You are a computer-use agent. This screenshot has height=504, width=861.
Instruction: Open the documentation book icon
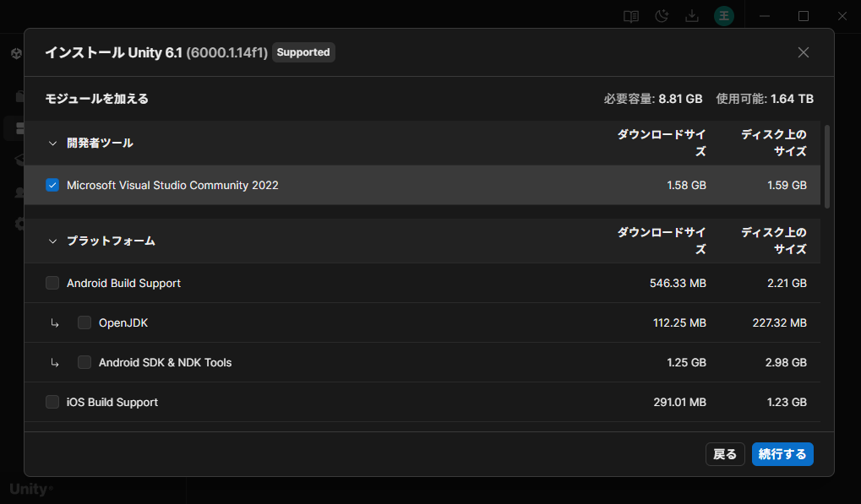[631, 16]
